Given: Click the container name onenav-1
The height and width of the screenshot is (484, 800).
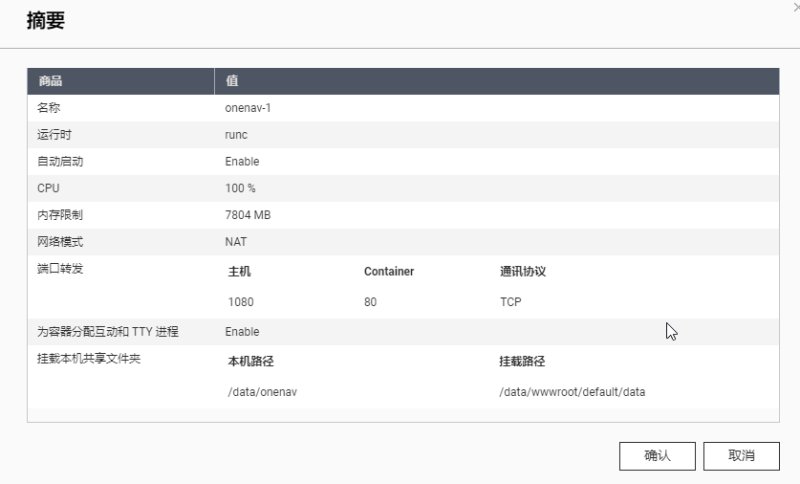Looking at the screenshot, I should click(248, 108).
